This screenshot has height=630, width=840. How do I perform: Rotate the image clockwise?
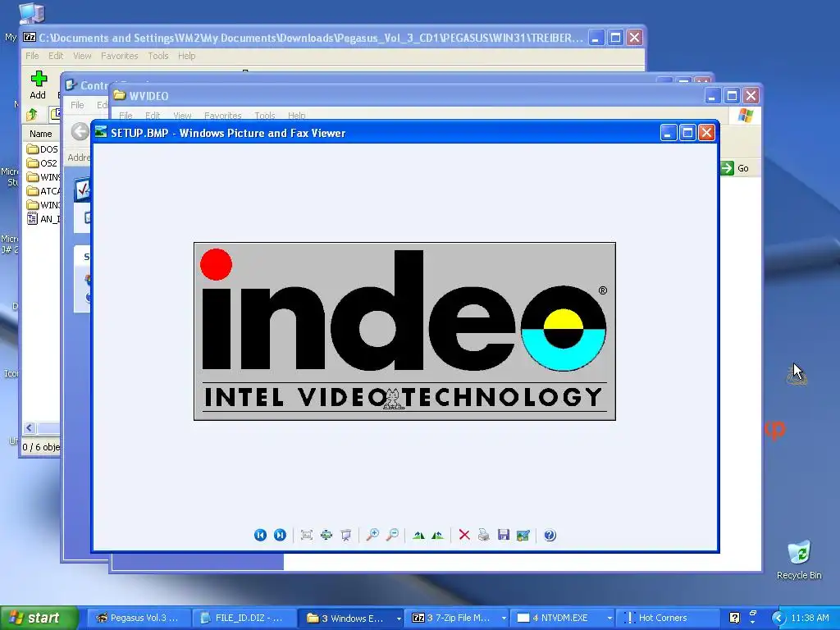click(x=418, y=535)
